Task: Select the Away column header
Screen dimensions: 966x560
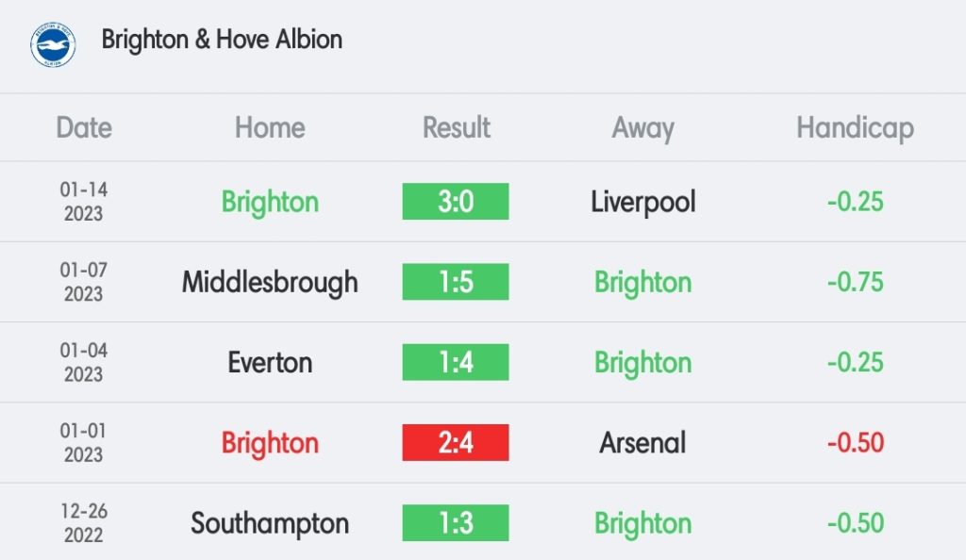Action: click(x=642, y=129)
